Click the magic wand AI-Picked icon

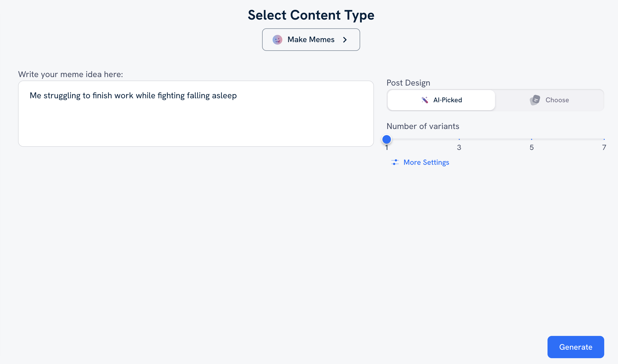(x=425, y=100)
